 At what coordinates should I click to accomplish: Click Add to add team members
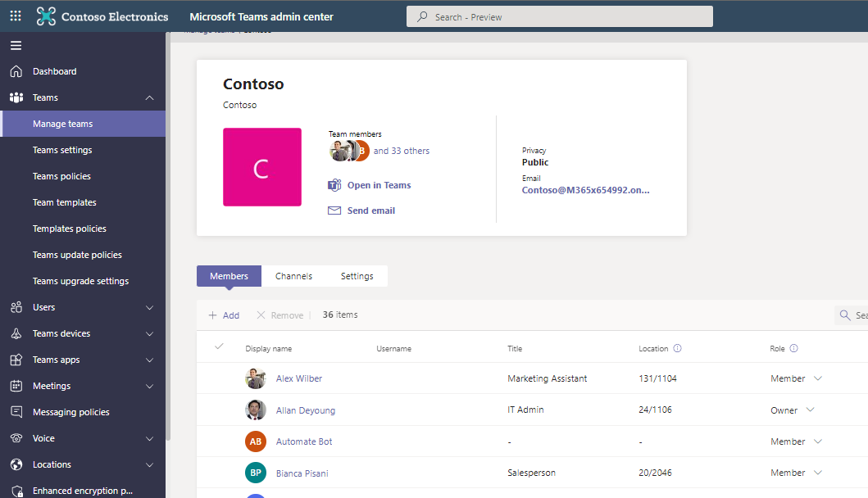pos(224,315)
